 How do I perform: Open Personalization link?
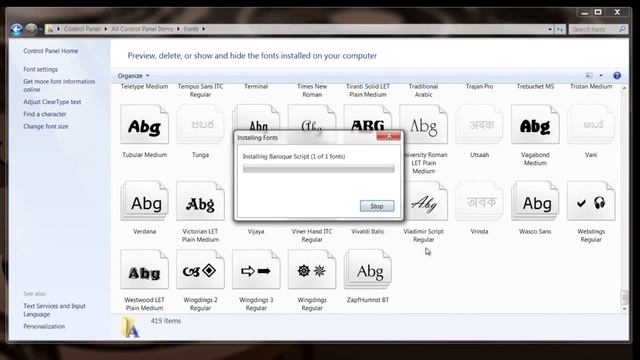pyautogui.click(x=44, y=327)
